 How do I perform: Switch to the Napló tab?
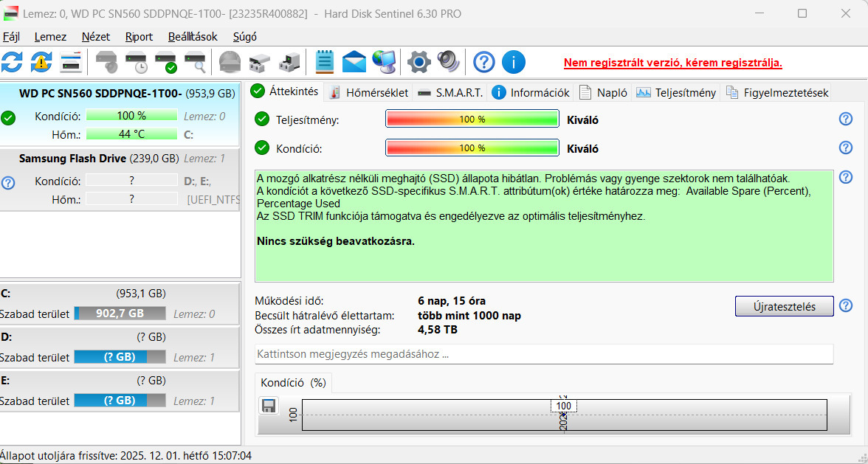pyautogui.click(x=604, y=92)
